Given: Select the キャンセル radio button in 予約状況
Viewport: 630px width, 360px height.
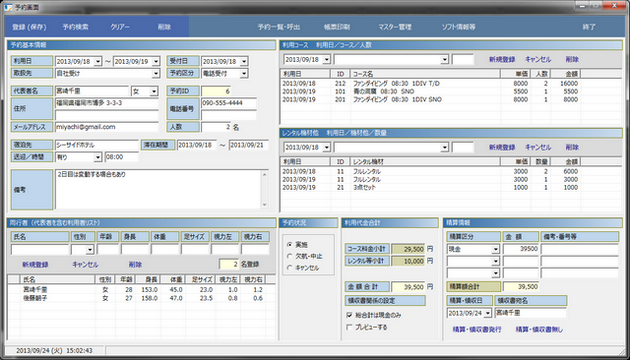Looking at the screenshot, I should pyautogui.click(x=289, y=268).
